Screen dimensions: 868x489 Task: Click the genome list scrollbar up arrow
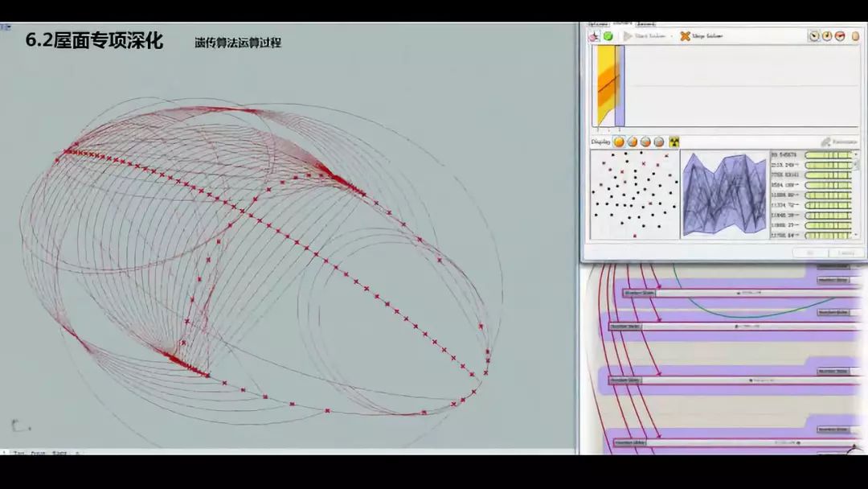pyautogui.click(x=857, y=154)
